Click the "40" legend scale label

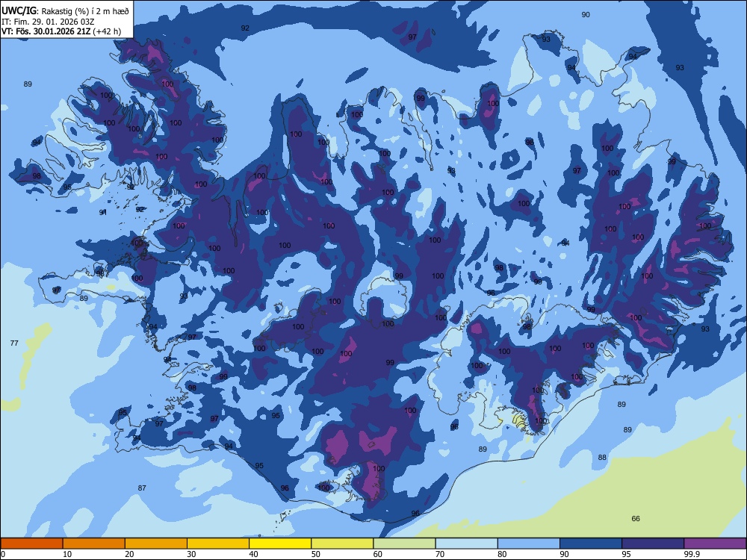[253, 554]
